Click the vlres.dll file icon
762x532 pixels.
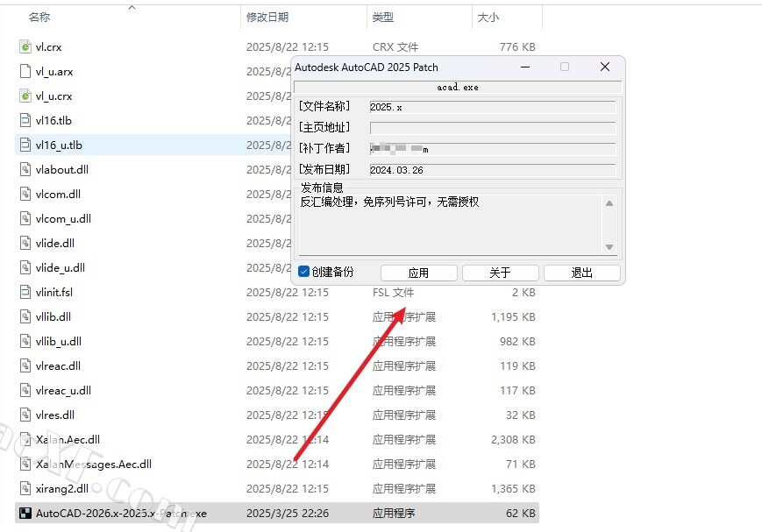(x=25, y=415)
